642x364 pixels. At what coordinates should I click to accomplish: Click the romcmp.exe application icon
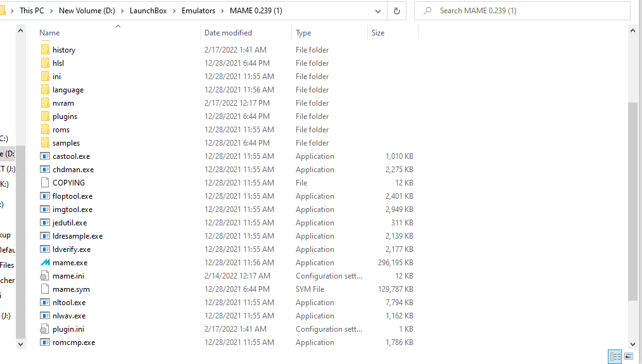[45, 342]
